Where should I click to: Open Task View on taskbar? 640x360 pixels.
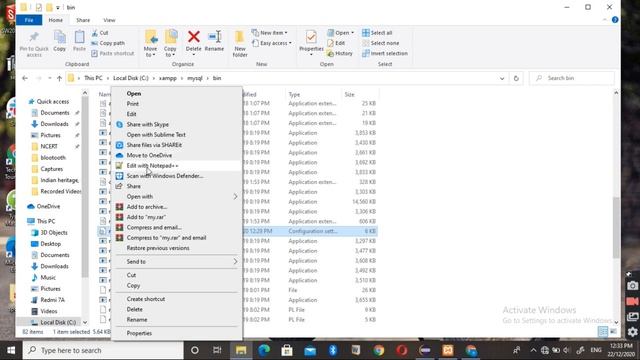[x=217, y=350]
